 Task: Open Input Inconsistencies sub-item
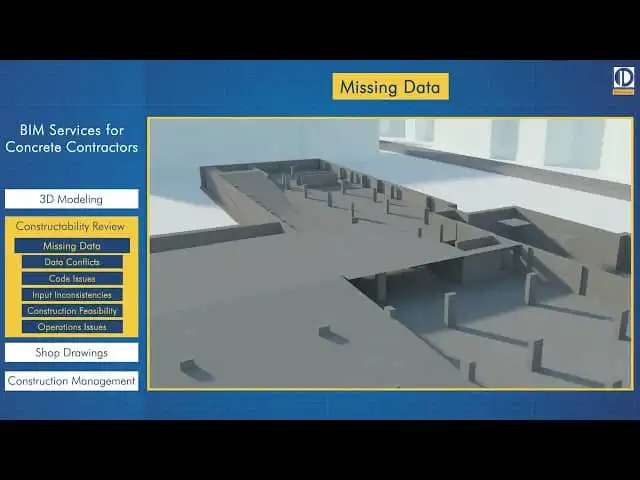(72, 295)
